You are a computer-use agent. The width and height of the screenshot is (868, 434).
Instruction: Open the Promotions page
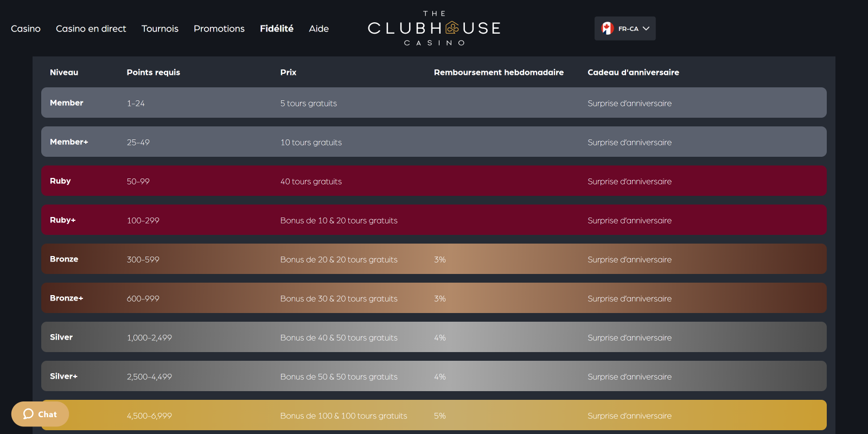[219, 29]
